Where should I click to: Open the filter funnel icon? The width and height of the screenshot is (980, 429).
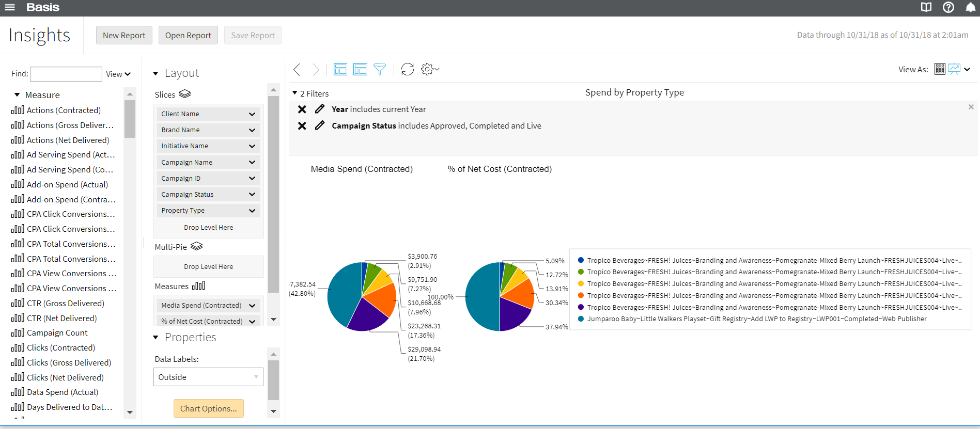pos(379,69)
